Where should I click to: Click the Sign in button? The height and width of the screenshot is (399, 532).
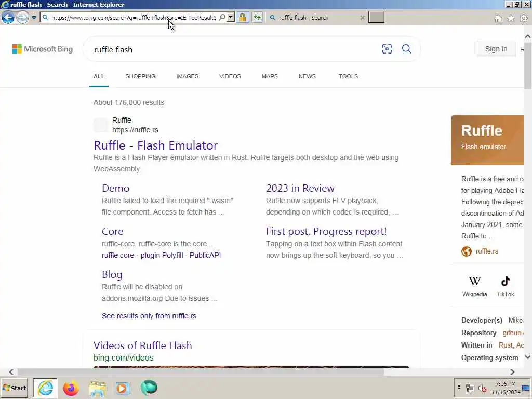click(x=496, y=49)
